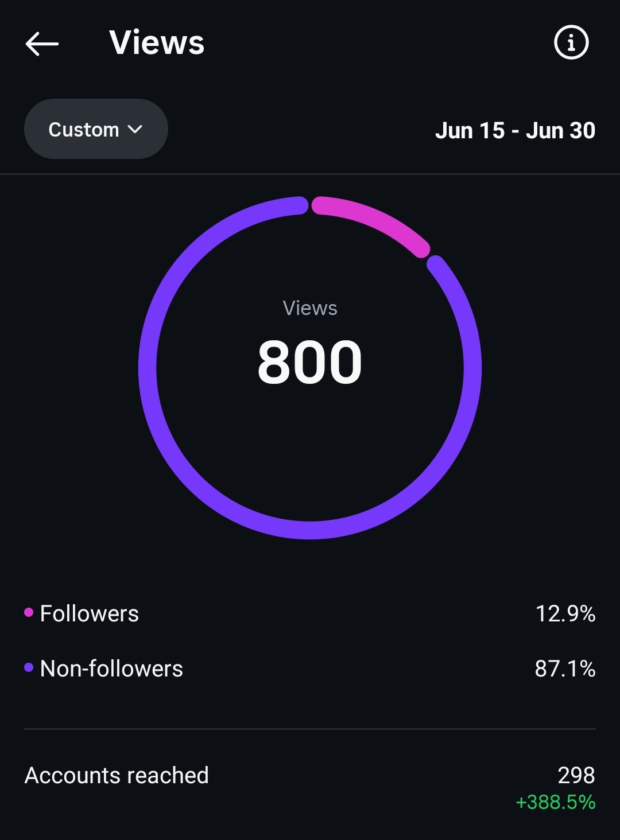Tap the 12.9% followers percentage
The width and height of the screenshot is (620, 840).
point(565,613)
